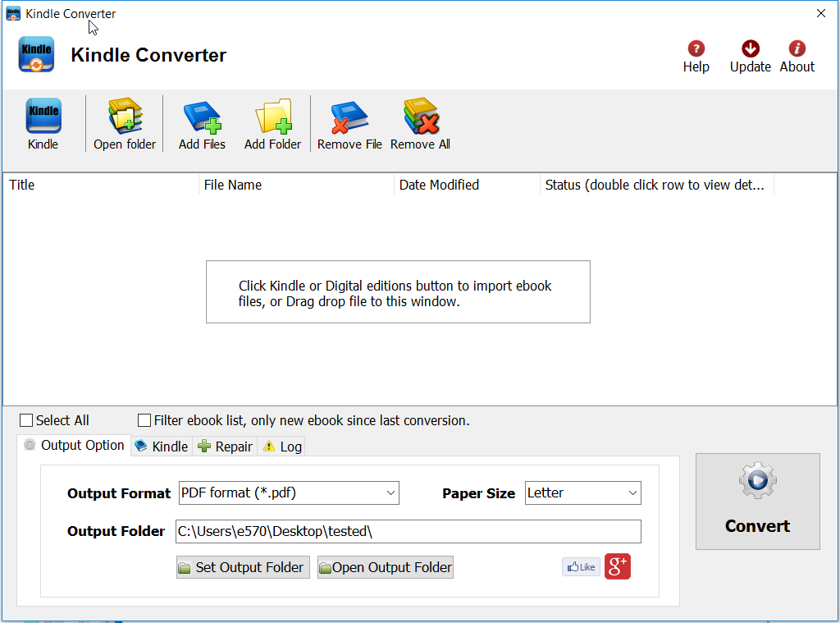
Task: Open the About info icon
Action: 797,48
